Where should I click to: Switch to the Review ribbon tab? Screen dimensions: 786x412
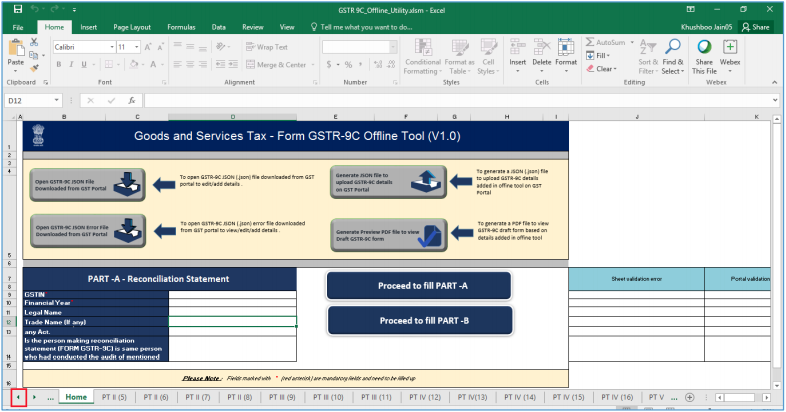253,27
